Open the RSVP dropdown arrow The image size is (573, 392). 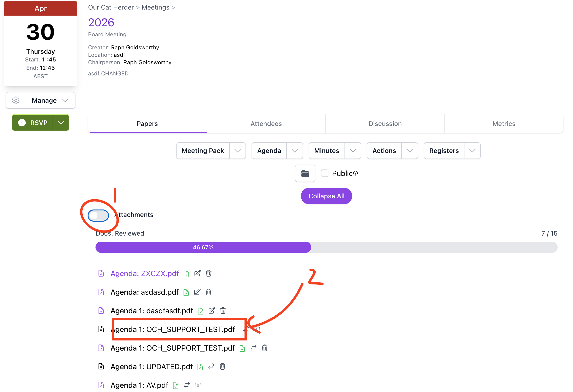tap(61, 123)
